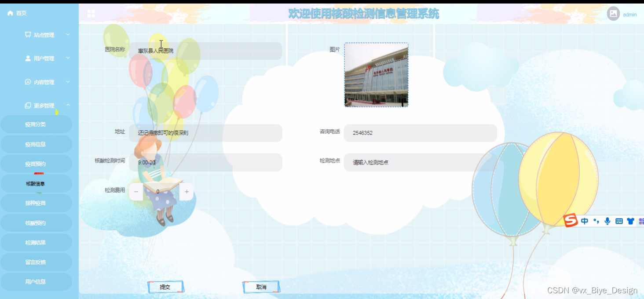The width and height of the screenshot is (644, 299).
Task: Click the uploaded hospital image thumbnail
Action: [376, 75]
